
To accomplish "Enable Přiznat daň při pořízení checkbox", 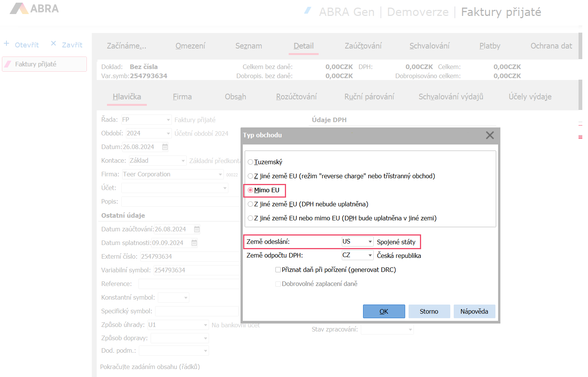I will pyautogui.click(x=278, y=270).
